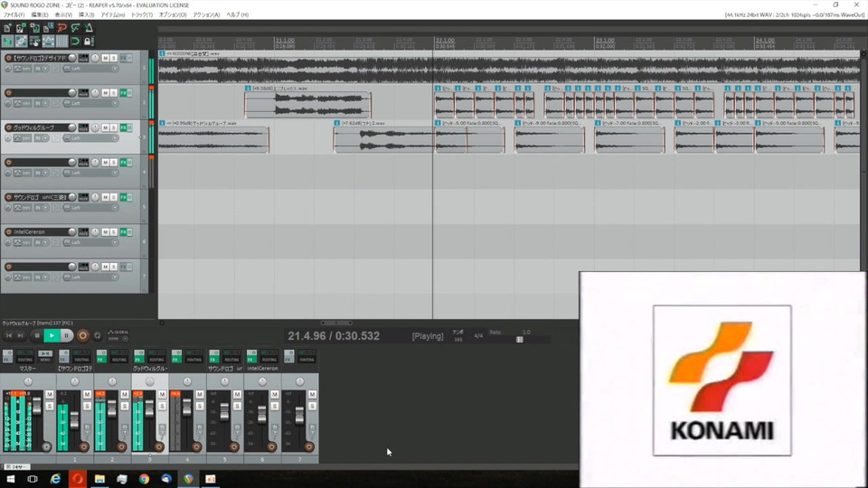The height and width of the screenshot is (488, 868).
Task: Solo track 1 in the track panel
Action: (114, 58)
